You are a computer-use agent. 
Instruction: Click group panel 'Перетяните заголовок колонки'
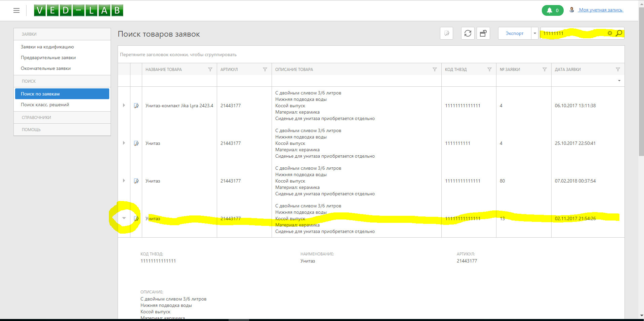click(371, 54)
